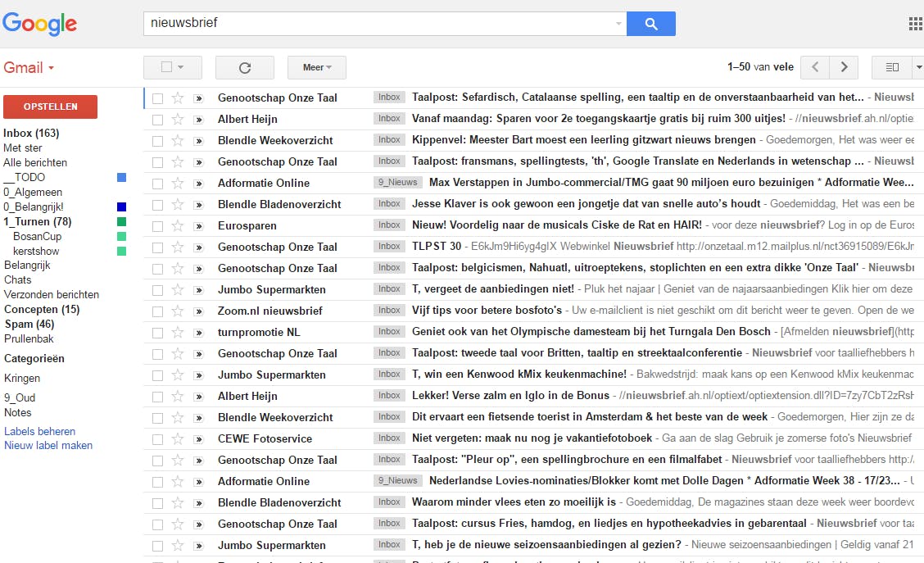This screenshot has width=924, height=563.
Task: Star the Adformatie Online 'Max Verstappen' email
Action: coord(178,184)
